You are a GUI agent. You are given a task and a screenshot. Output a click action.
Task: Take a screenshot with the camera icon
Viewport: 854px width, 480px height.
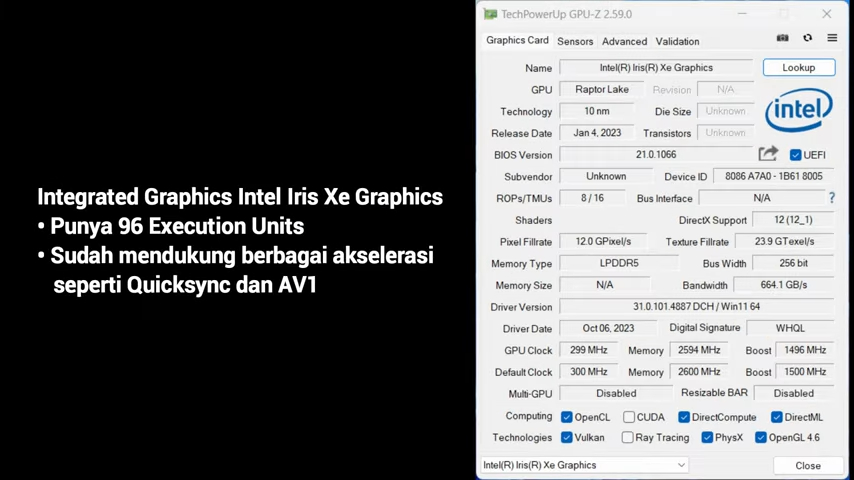pos(782,38)
